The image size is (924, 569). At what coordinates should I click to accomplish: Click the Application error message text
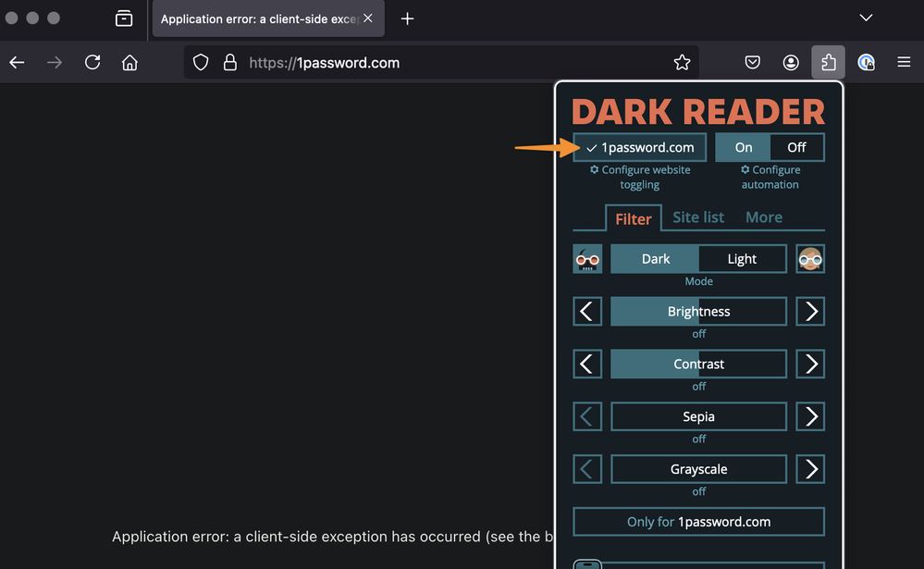333,537
